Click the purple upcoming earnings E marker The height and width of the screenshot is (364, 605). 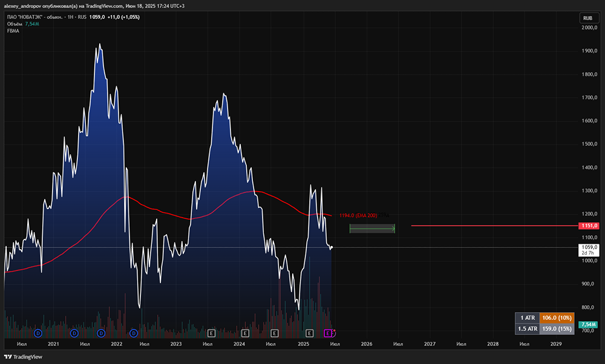329,333
